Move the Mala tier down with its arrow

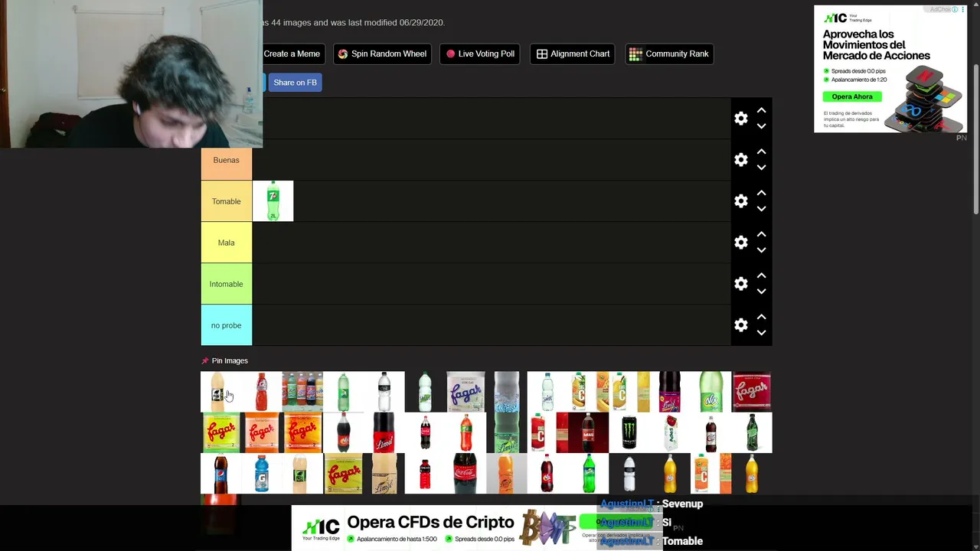(x=761, y=250)
